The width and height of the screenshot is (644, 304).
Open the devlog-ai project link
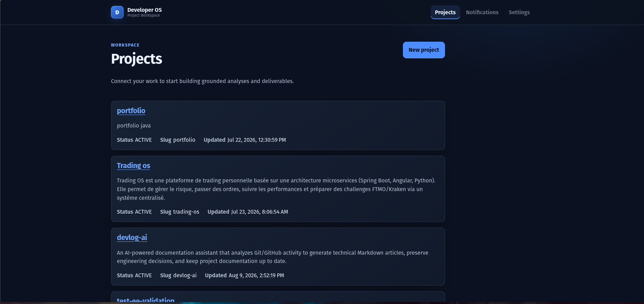pos(132,237)
